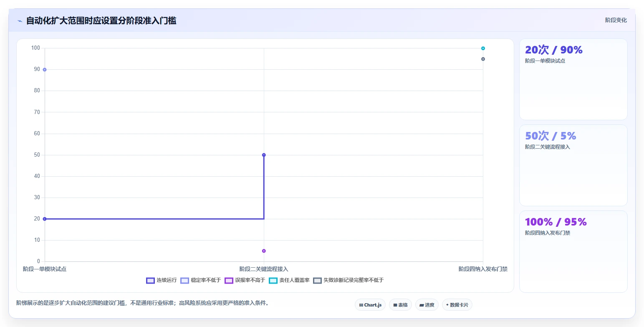Click the lightning icon beside the title
Screen dimensions: 644x327
pyautogui.click(x=20, y=21)
